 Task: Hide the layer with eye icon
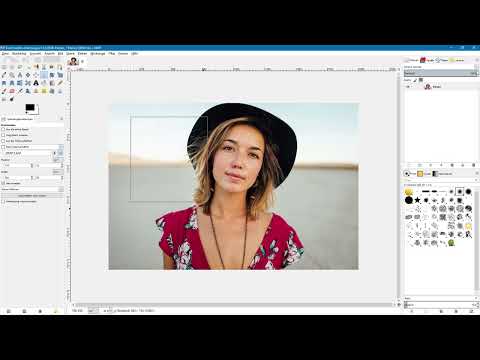[408, 87]
